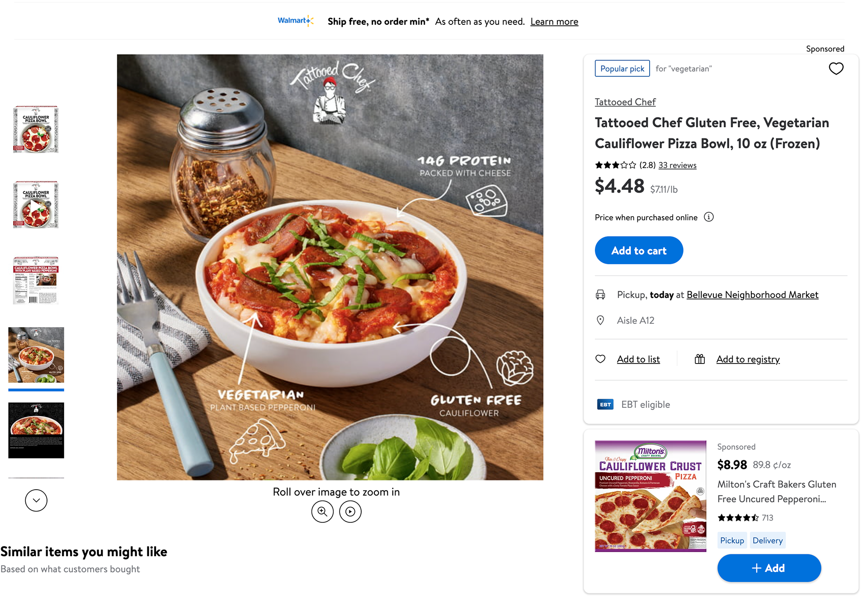Select the nutrition label package thumbnail
The height and width of the screenshot is (605, 868).
pyautogui.click(x=36, y=280)
